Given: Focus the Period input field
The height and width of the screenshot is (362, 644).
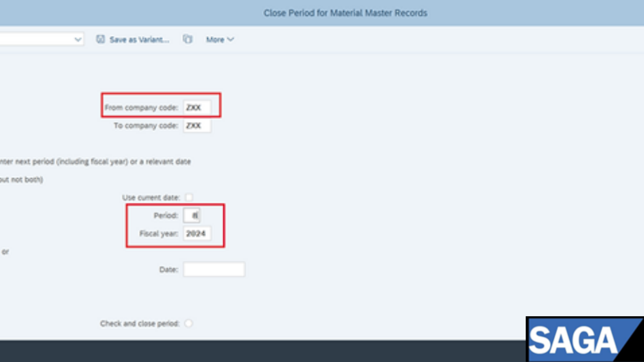Looking at the screenshot, I should [x=192, y=215].
